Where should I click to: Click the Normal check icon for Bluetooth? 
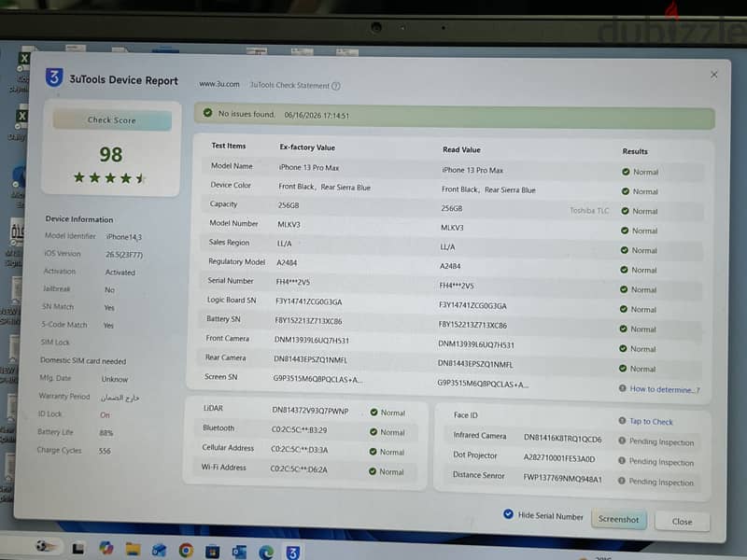pos(373,432)
